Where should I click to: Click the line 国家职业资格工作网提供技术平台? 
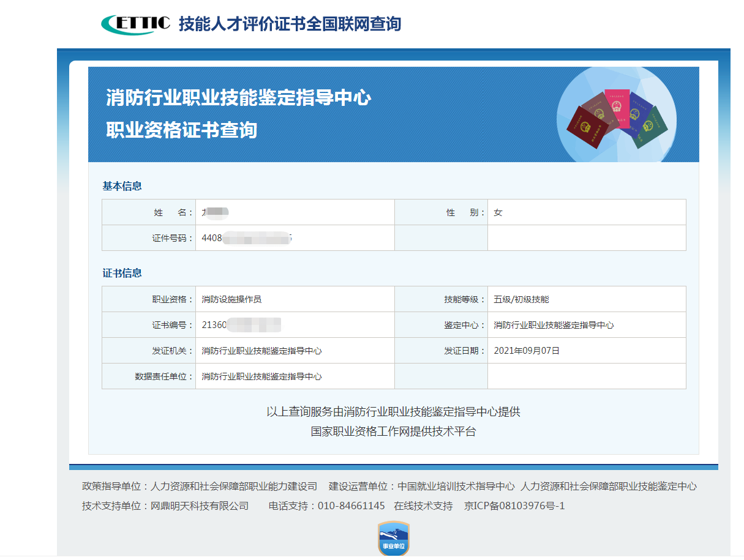(393, 431)
